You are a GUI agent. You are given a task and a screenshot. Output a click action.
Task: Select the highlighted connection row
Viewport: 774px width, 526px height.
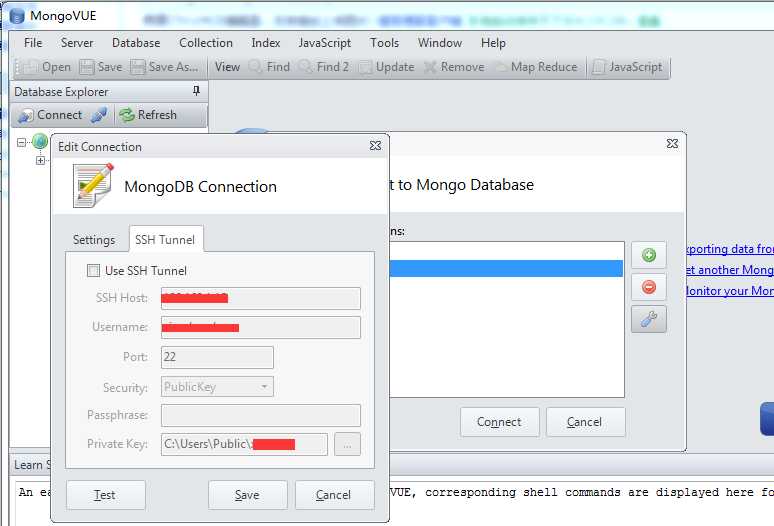pos(506,268)
